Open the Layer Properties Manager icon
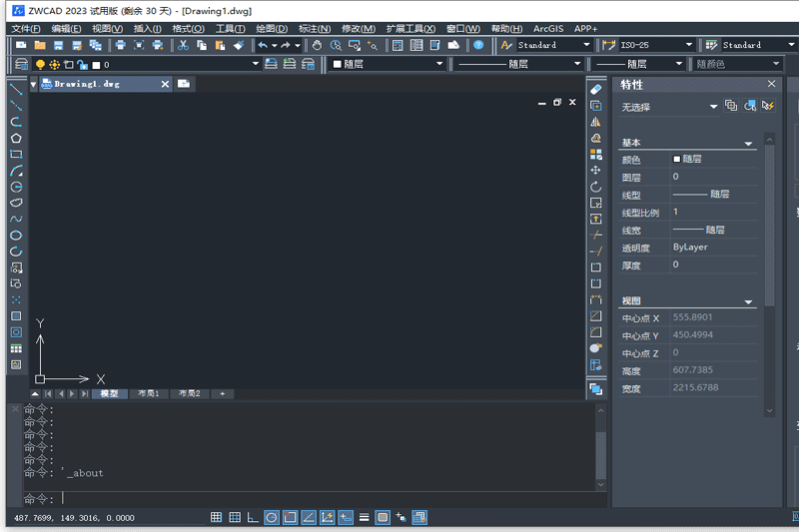799x532 pixels. pos(21,64)
